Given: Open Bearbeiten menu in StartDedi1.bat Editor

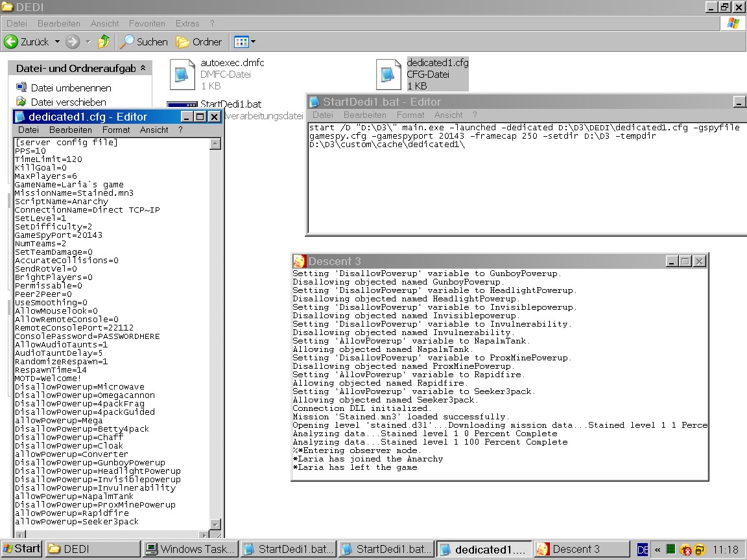Looking at the screenshot, I should [364, 115].
